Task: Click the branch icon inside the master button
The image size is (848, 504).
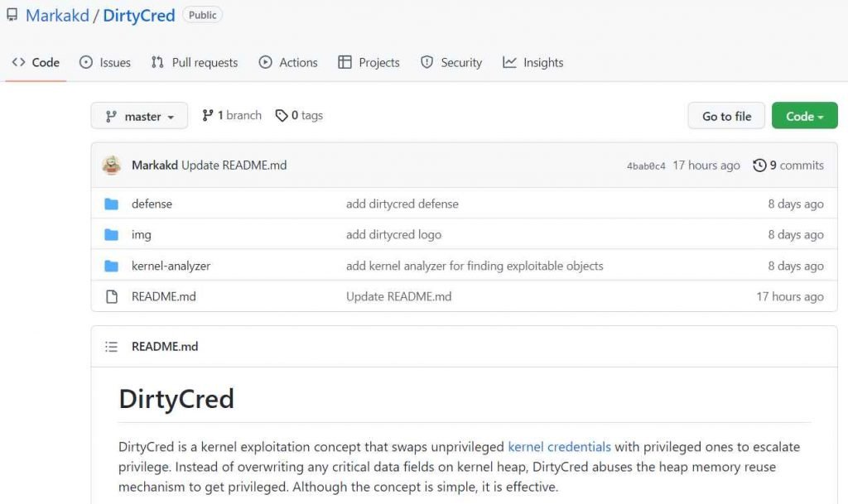Action: pyautogui.click(x=112, y=116)
